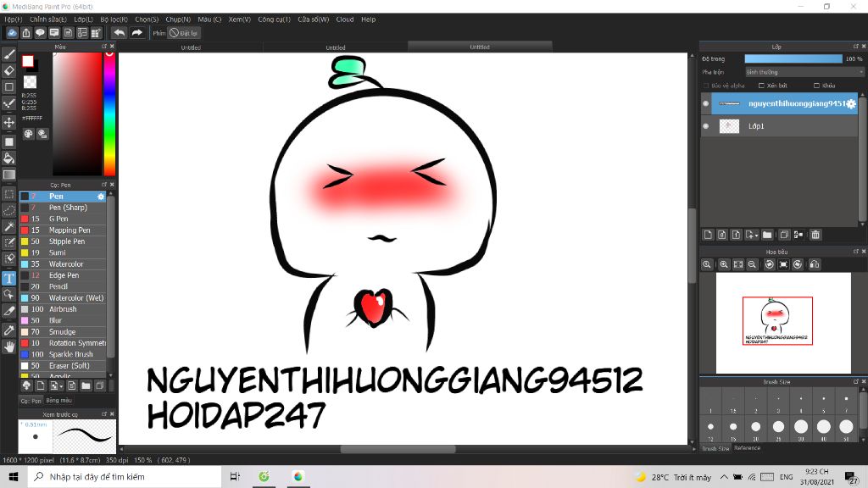This screenshot has width=868, height=488.
Task: Open the Task View taskbar icon
Action: click(235, 476)
